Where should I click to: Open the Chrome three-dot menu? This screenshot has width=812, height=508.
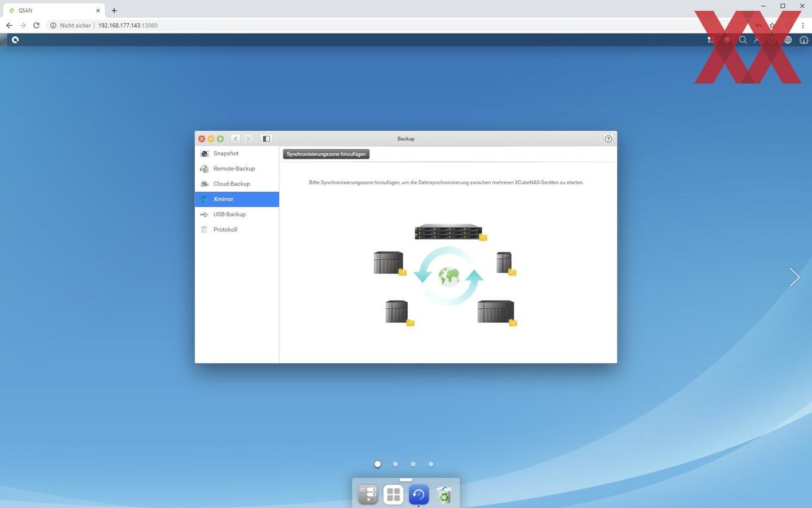coord(803,26)
